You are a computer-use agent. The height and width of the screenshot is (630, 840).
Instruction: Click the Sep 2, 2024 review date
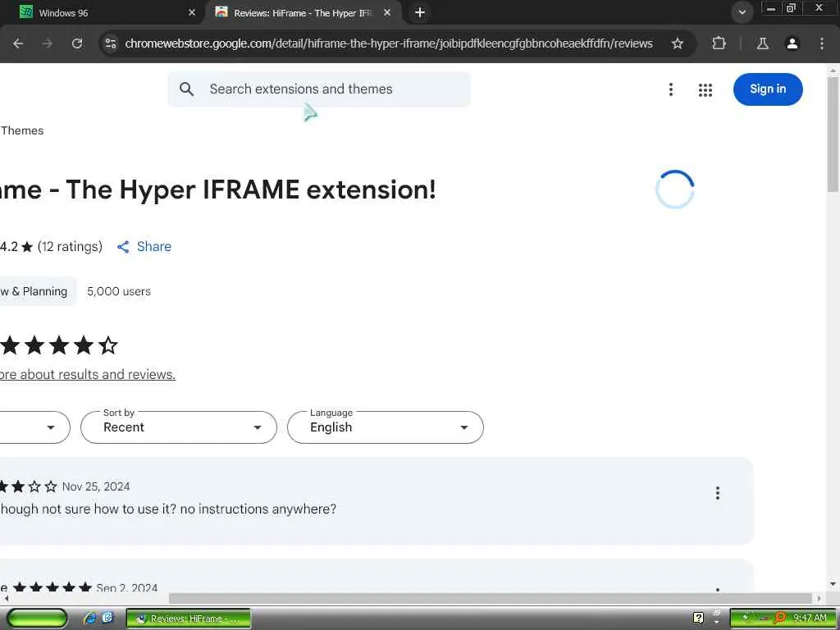[x=127, y=587]
